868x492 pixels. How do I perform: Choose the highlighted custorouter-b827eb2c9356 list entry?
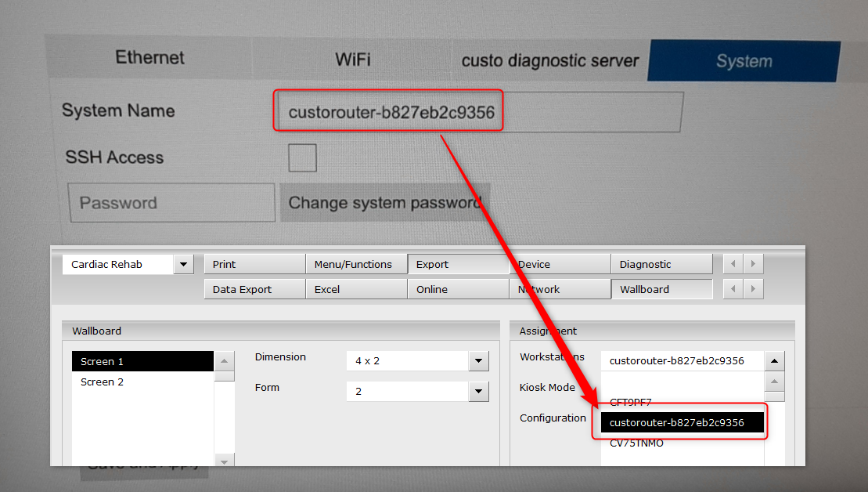pos(683,422)
